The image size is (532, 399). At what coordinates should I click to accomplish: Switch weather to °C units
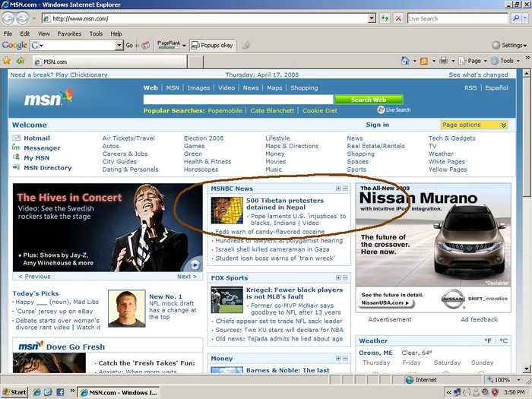coord(503,341)
